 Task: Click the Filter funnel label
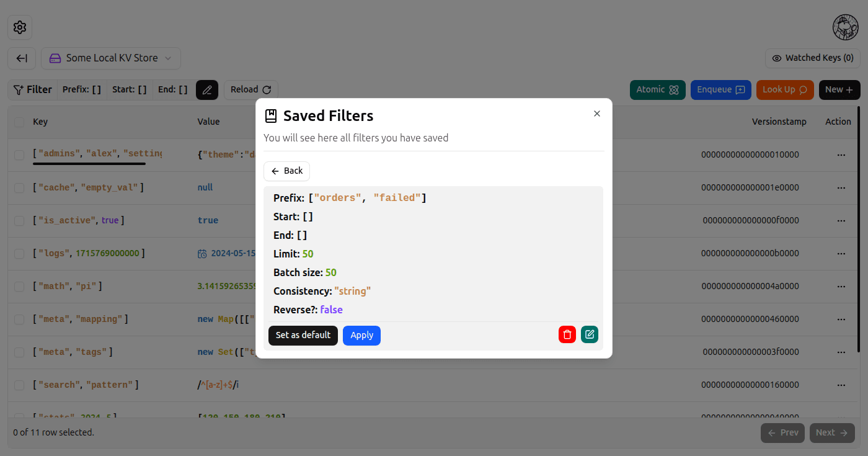(x=33, y=90)
